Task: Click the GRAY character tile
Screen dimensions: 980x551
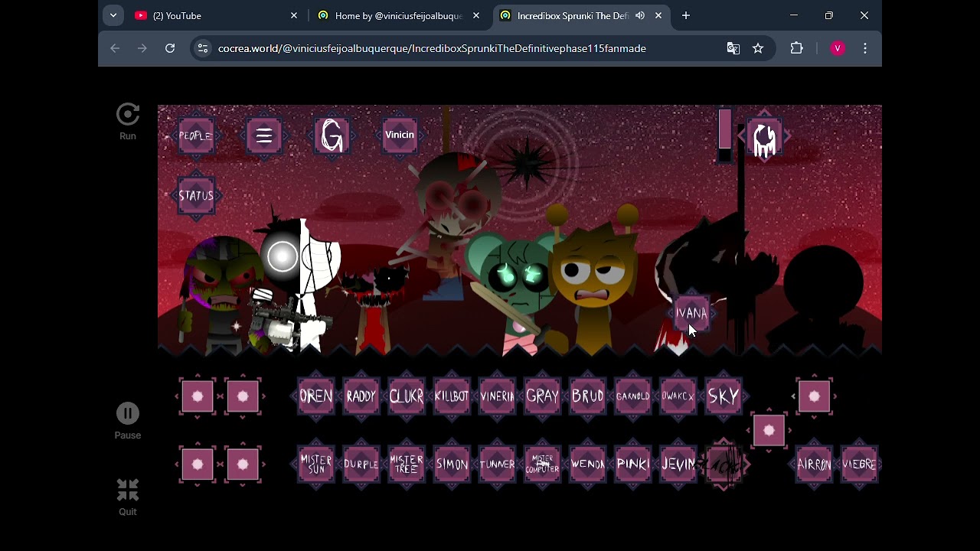Action: coord(542,396)
